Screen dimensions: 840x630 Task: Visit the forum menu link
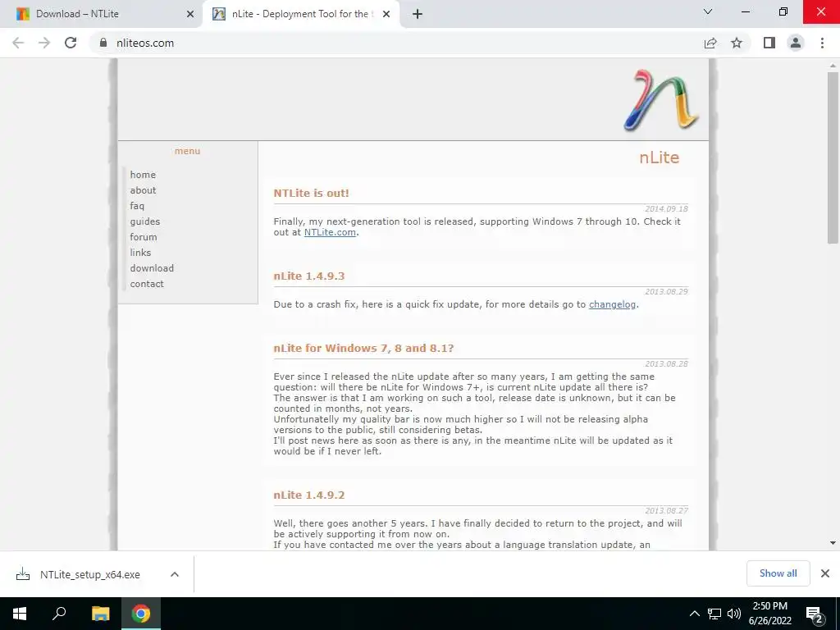[x=143, y=237]
